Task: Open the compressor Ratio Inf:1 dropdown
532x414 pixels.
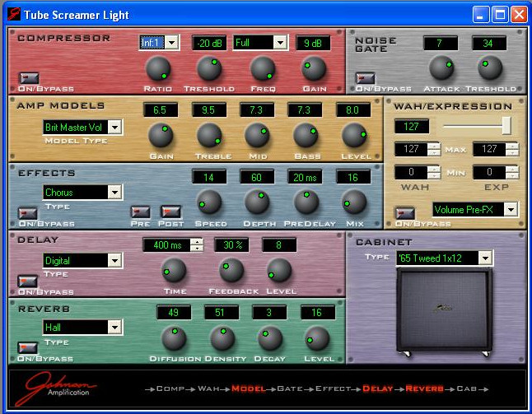Action: (x=172, y=43)
